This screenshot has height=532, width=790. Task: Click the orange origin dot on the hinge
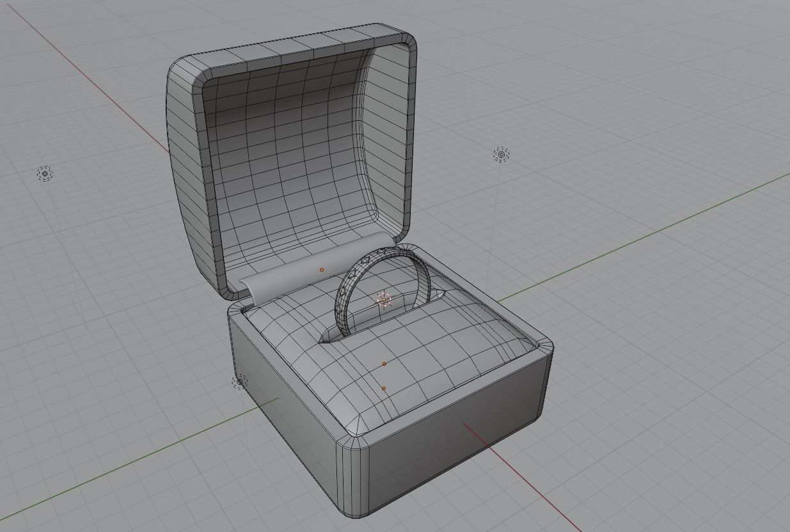(x=322, y=270)
